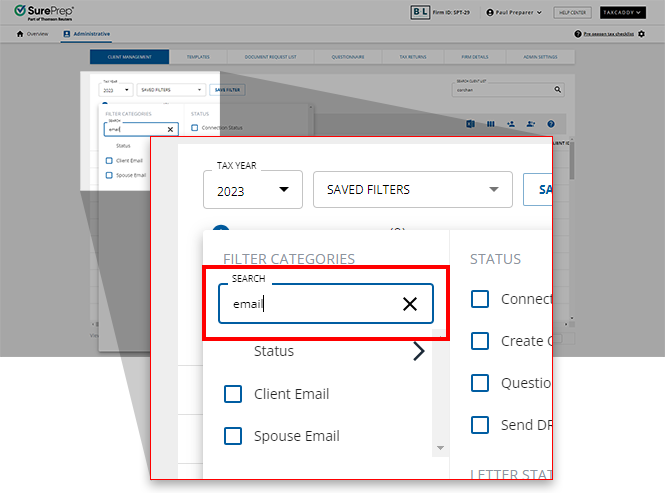Screen dimensions: 665x493
Task: Click the blue question mark help icon
Action: (550, 124)
